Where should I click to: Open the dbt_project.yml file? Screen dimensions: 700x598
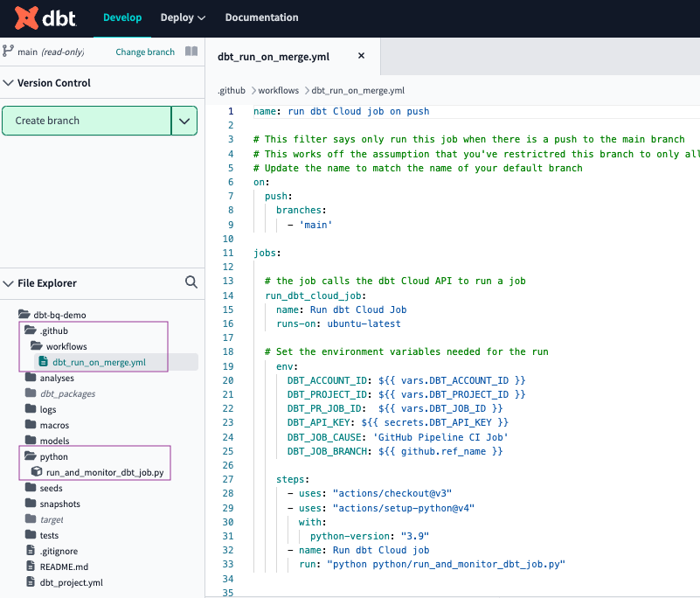pyautogui.click(x=65, y=582)
